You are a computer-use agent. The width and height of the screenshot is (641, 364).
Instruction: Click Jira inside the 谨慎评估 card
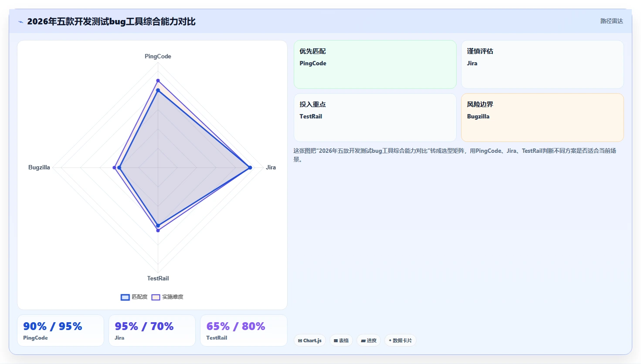point(472,63)
